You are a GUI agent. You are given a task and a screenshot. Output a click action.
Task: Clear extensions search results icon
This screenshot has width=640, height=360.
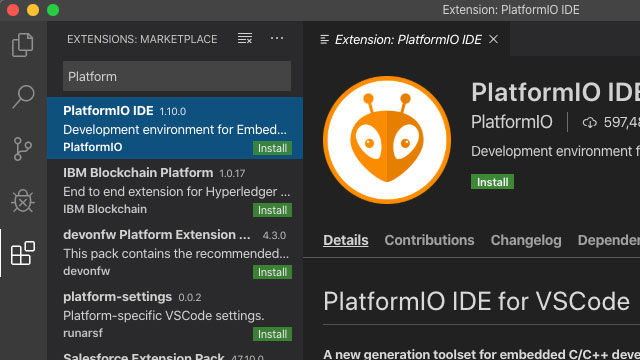coord(245,38)
